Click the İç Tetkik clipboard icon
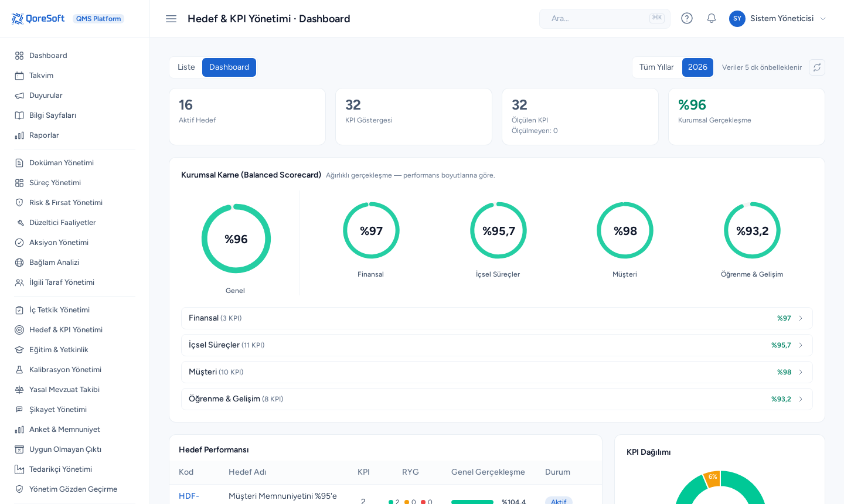This screenshot has height=504, width=844. pyautogui.click(x=19, y=310)
